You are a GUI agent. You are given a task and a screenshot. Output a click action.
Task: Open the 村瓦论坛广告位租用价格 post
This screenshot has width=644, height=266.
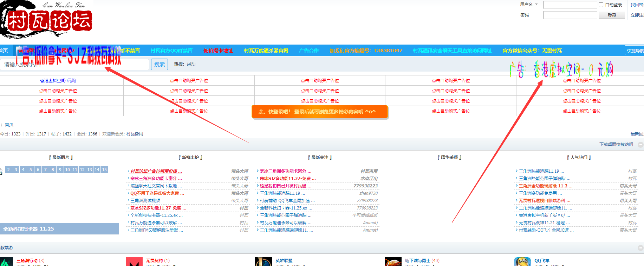click(156, 171)
